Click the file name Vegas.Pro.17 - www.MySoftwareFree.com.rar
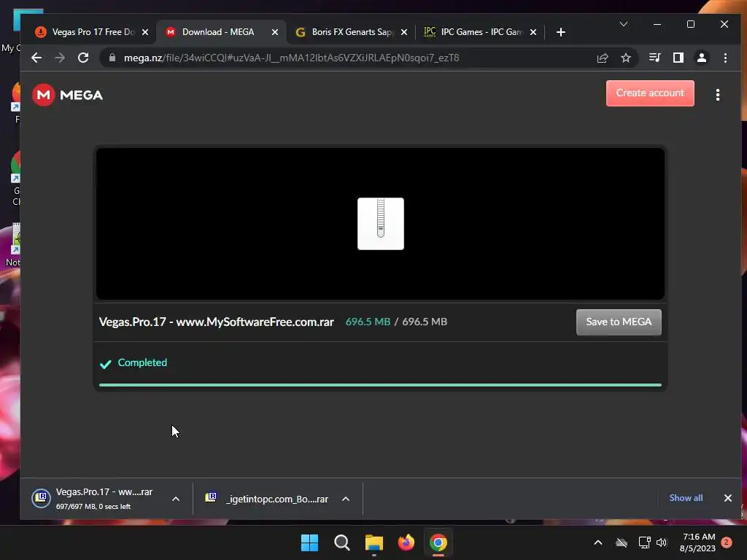 216,322
